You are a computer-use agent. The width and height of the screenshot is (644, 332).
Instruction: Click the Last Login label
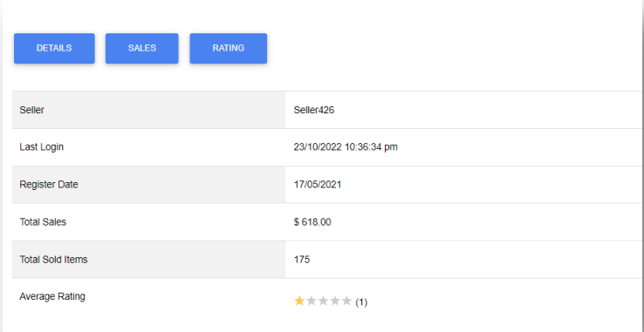42,147
